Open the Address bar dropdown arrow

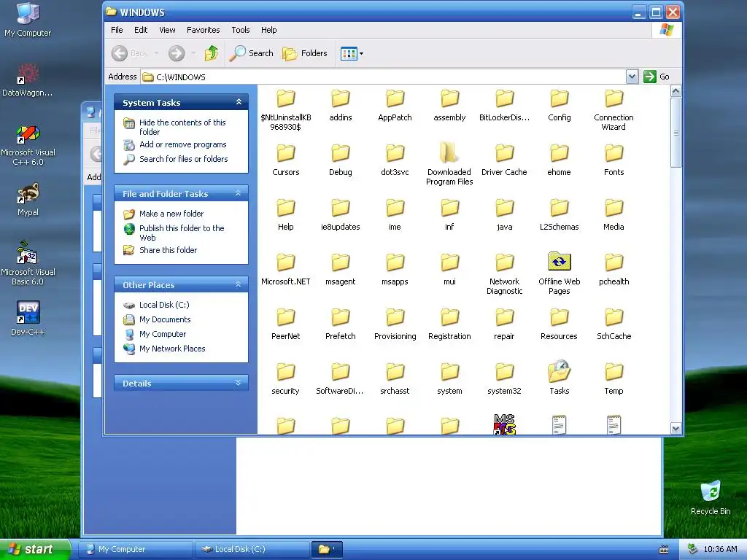pyautogui.click(x=632, y=77)
